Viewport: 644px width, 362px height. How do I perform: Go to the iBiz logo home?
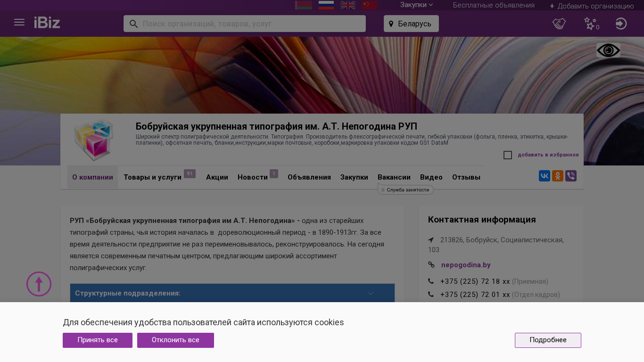click(x=47, y=23)
